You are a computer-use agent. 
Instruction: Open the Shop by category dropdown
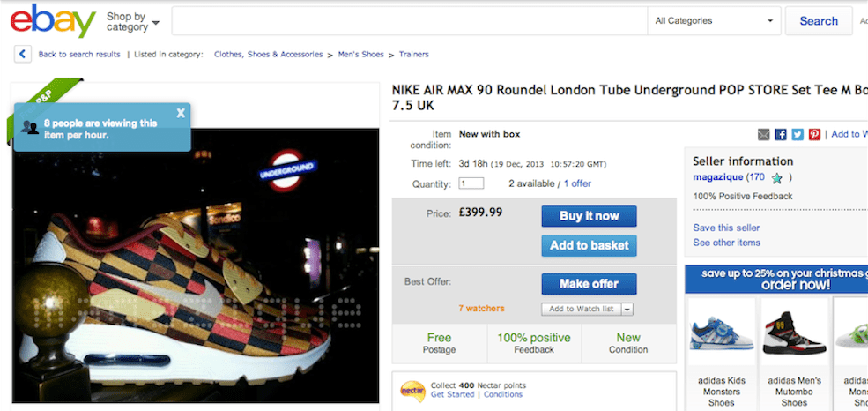133,22
